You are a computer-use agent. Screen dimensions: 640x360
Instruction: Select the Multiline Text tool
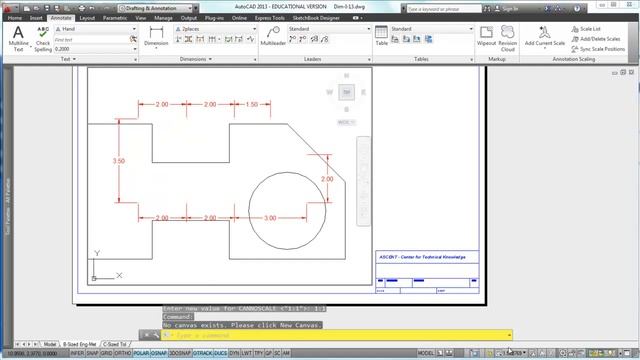click(x=18, y=39)
